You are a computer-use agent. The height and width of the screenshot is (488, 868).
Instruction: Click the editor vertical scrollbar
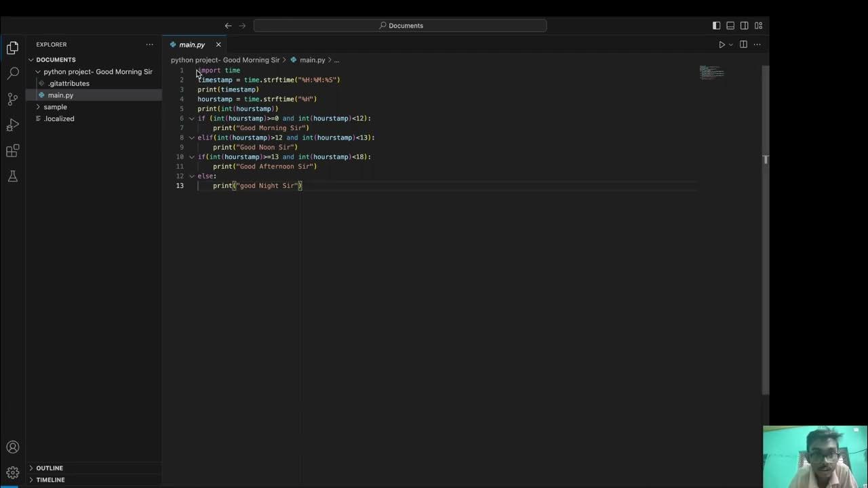(766, 229)
